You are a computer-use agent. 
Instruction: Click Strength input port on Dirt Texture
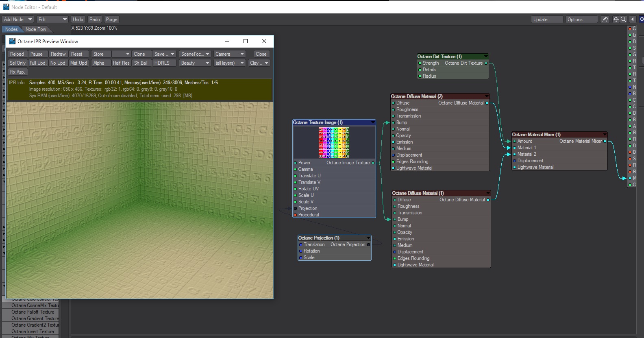420,63
